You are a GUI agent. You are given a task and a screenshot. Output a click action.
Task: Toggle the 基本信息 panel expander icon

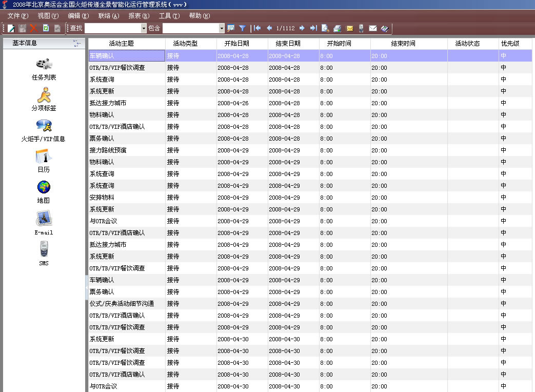point(76,44)
